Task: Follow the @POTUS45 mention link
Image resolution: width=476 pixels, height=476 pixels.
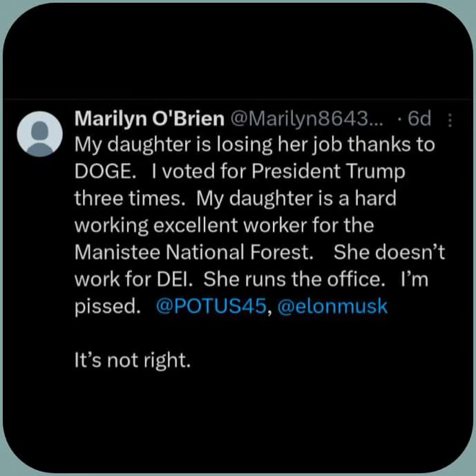Action: (211, 306)
